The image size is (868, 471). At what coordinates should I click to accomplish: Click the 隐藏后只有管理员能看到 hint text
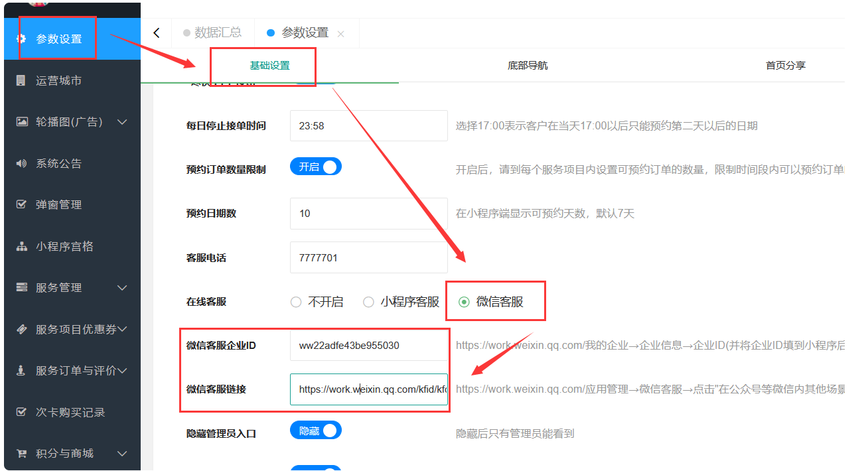(515, 434)
